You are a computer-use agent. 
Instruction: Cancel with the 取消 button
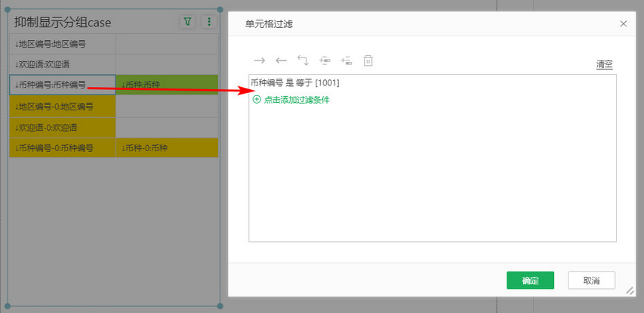(591, 280)
